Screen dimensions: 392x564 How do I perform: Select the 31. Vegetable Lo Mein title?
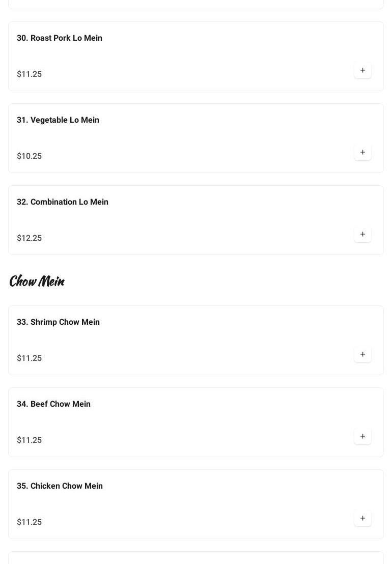click(58, 120)
